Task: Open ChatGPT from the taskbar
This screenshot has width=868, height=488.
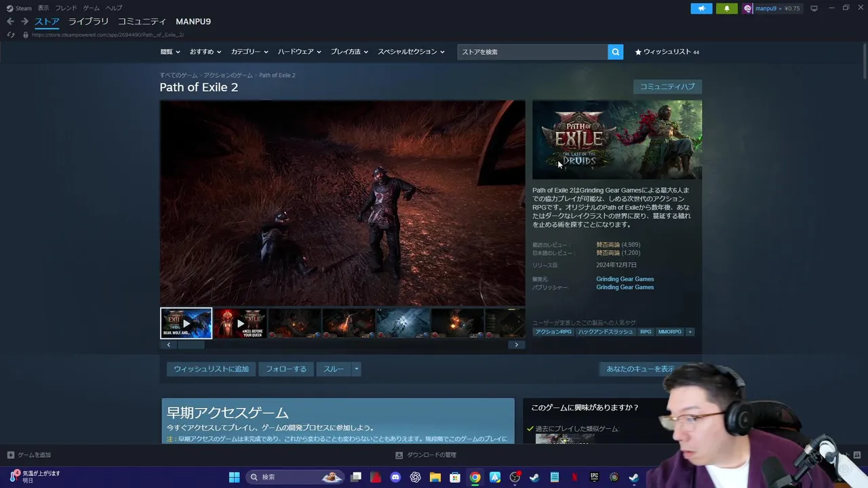Action: point(415,477)
